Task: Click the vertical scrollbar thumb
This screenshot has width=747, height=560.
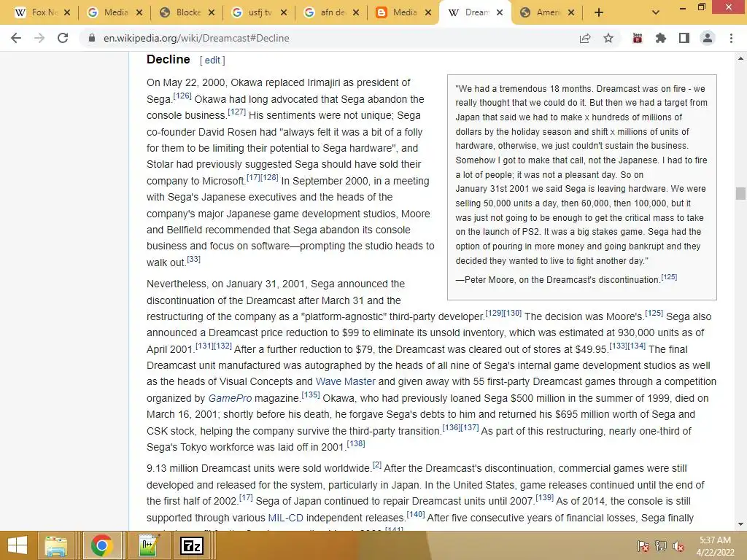Action: 740,193
